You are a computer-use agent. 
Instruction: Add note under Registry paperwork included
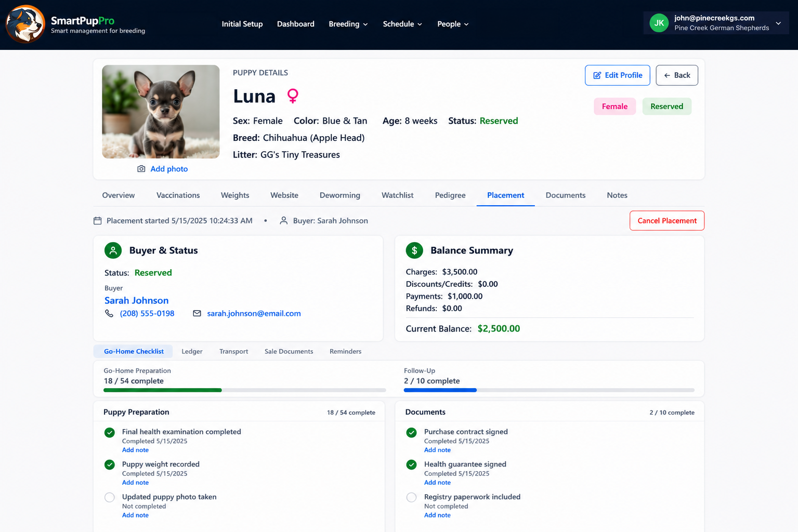(437, 515)
